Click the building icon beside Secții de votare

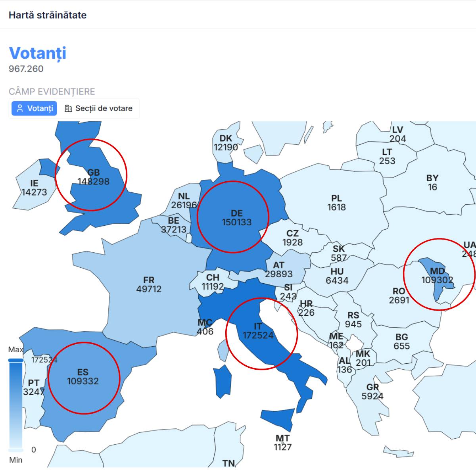coord(68,108)
